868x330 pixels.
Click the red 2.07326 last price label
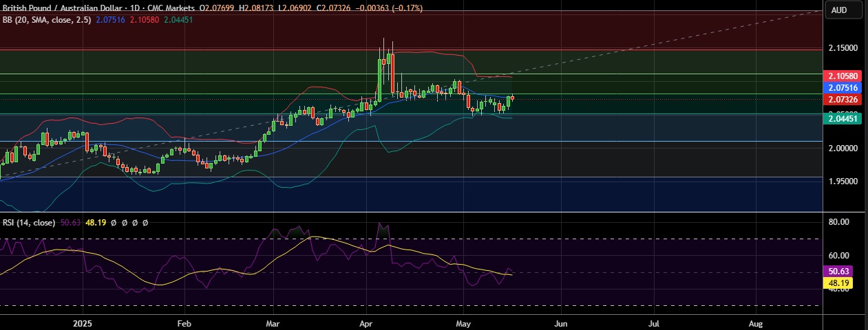(x=843, y=100)
